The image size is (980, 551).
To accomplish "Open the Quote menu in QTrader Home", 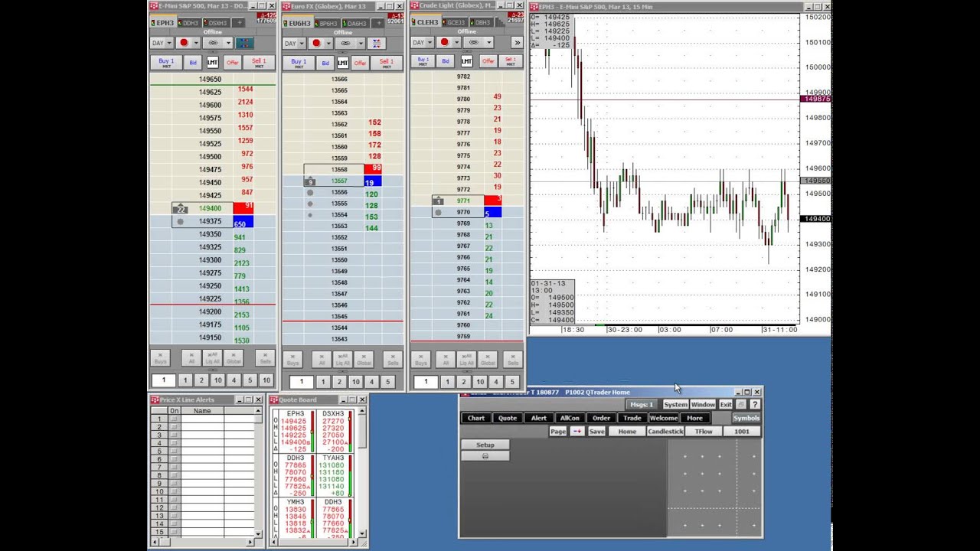I will [x=508, y=418].
